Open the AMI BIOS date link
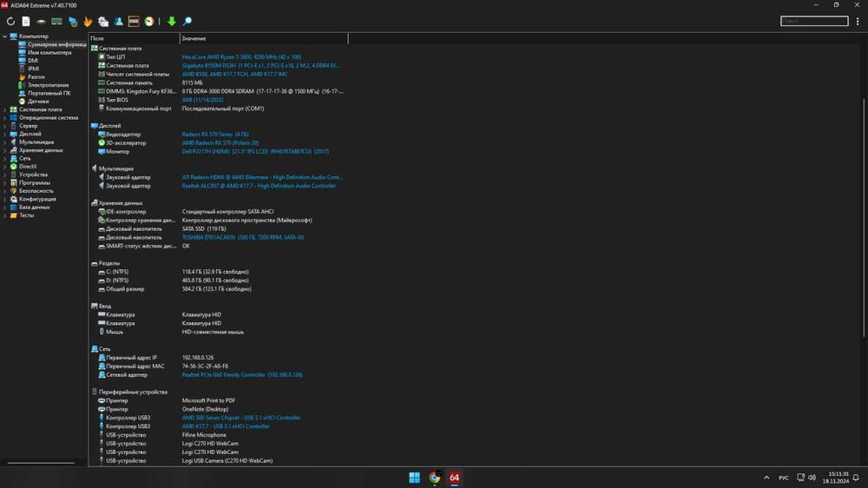 [202, 100]
